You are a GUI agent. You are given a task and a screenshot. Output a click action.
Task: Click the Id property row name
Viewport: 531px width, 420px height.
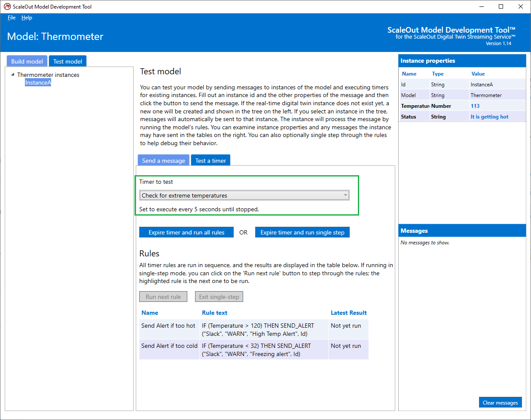click(403, 85)
